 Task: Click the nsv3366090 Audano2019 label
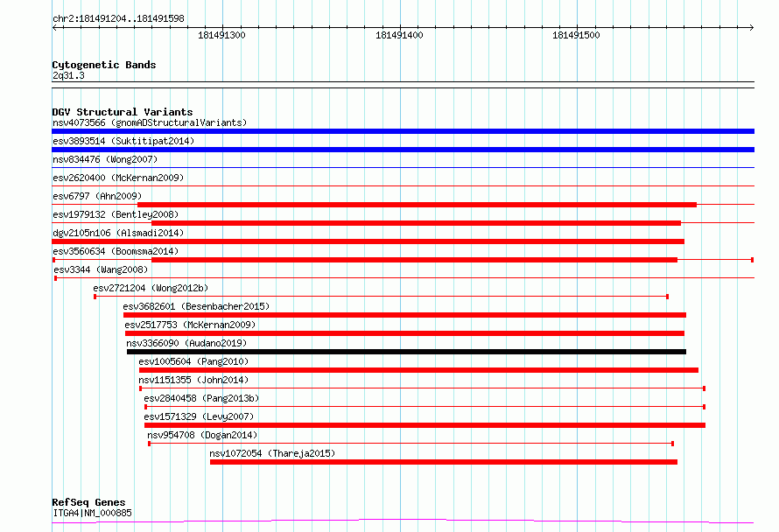[186, 343]
